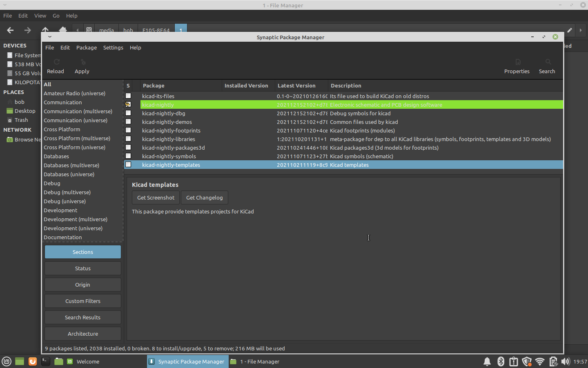Screen dimensions: 588x368
Task: Click the volume icon in system tray
Action: pyautogui.click(x=566, y=361)
